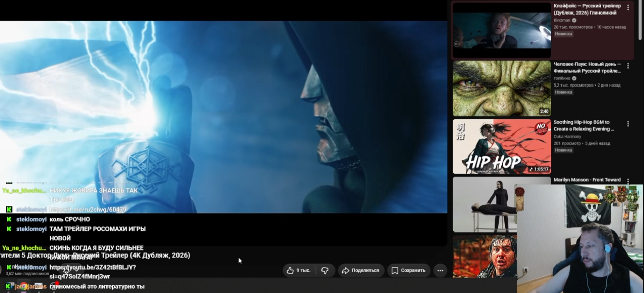Click '201 просмотр • 5 дней назад'
The width and height of the screenshot is (644, 293).
[x=582, y=143]
